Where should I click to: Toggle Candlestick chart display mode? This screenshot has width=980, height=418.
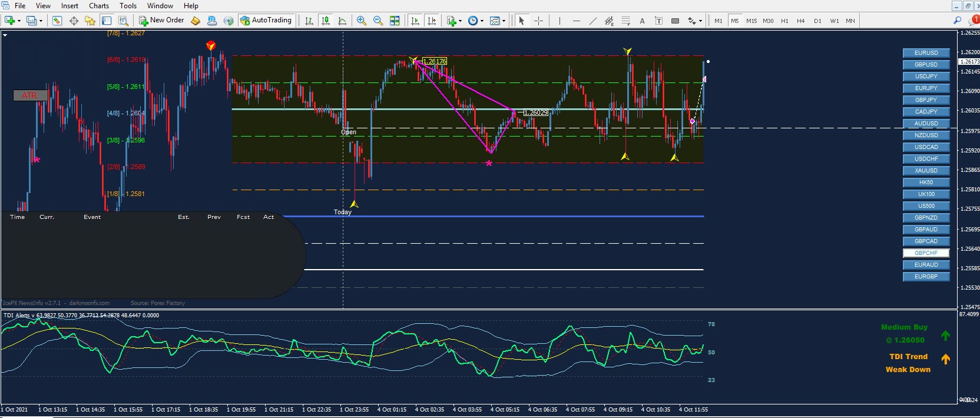(x=325, y=21)
